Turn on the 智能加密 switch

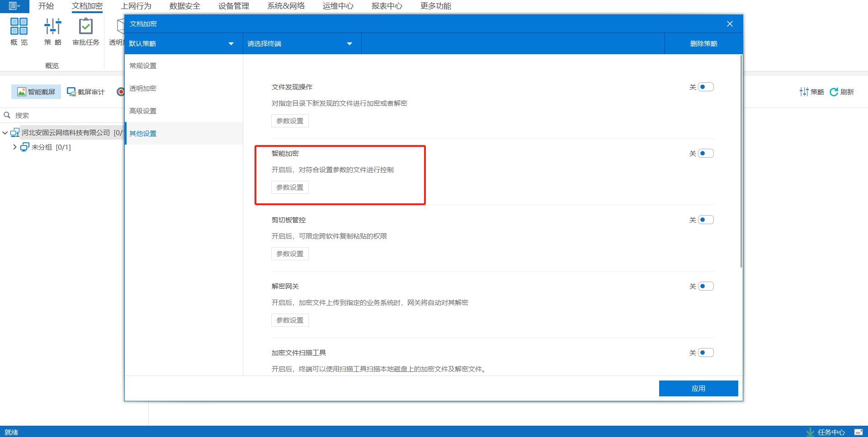[705, 153]
